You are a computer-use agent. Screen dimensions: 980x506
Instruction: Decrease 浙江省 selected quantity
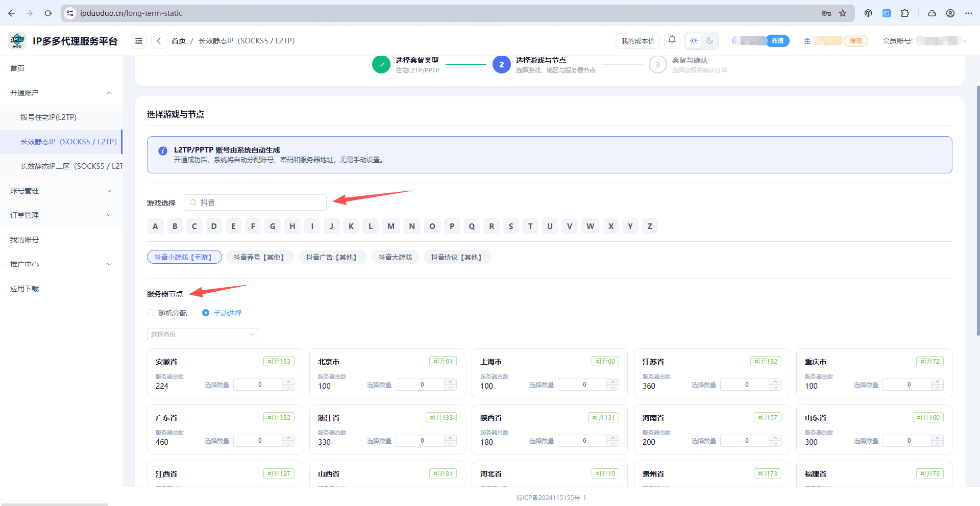point(451,444)
